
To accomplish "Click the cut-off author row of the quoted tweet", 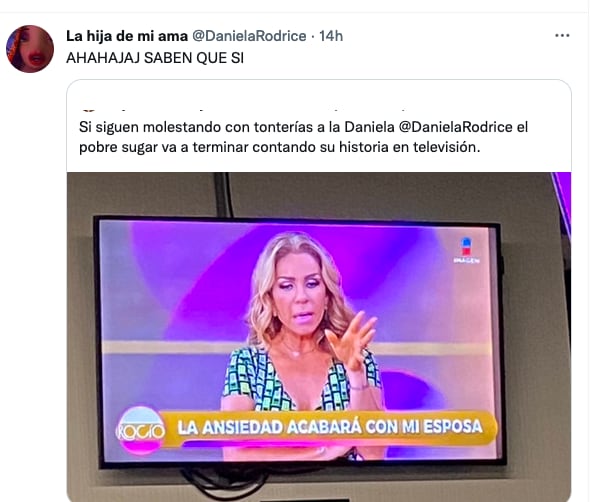I will coord(247,110).
